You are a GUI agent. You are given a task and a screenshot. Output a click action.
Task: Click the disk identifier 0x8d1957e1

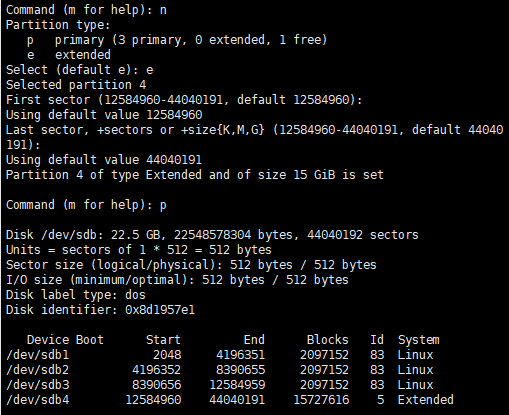pos(160,310)
